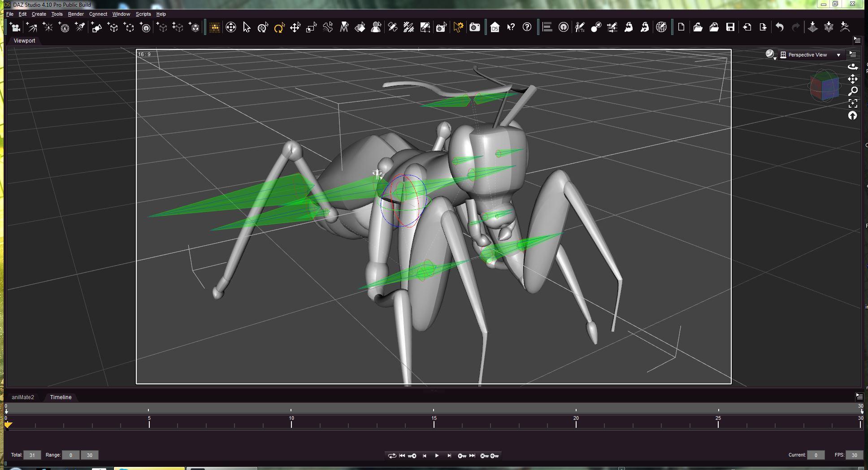Select the Surface Selection tool
This screenshot has width=868, height=470.
click(x=360, y=27)
